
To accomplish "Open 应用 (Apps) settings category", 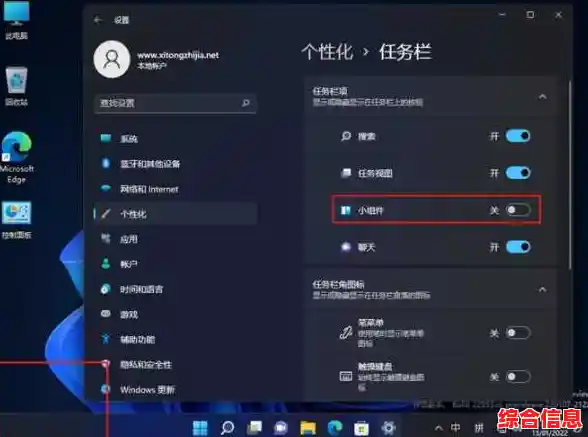I will (175, 239).
